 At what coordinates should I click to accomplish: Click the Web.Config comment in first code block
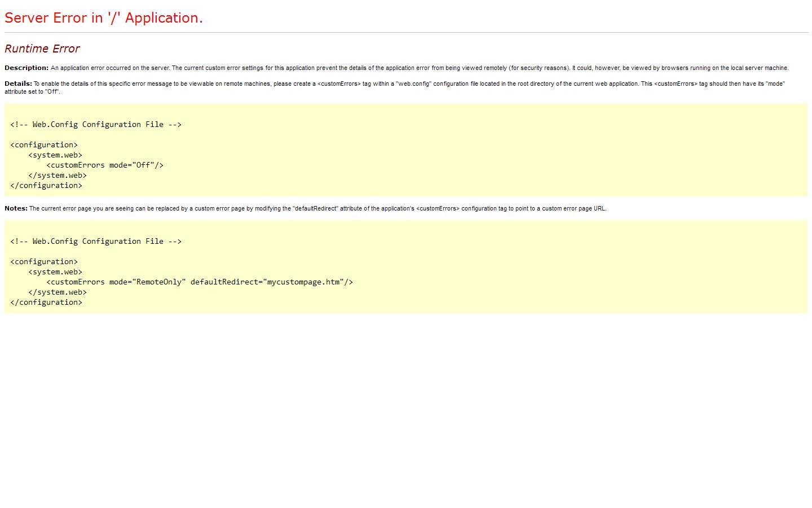(x=96, y=125)
